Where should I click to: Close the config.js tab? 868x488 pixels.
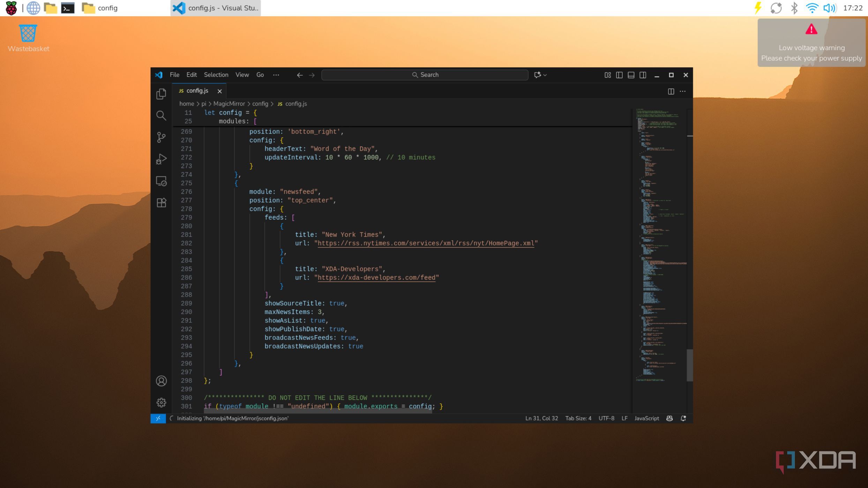219,91
